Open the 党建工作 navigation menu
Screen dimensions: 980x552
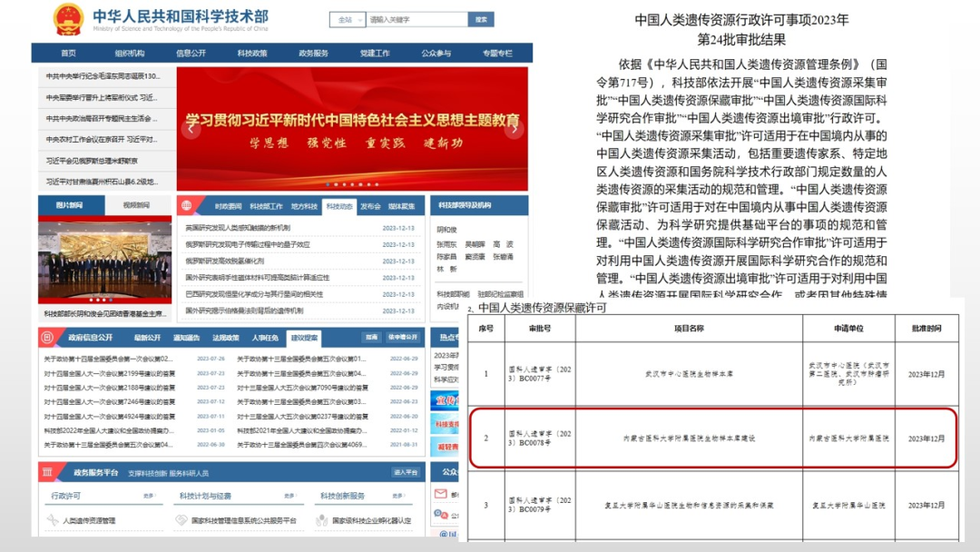[x=375, y=54]
